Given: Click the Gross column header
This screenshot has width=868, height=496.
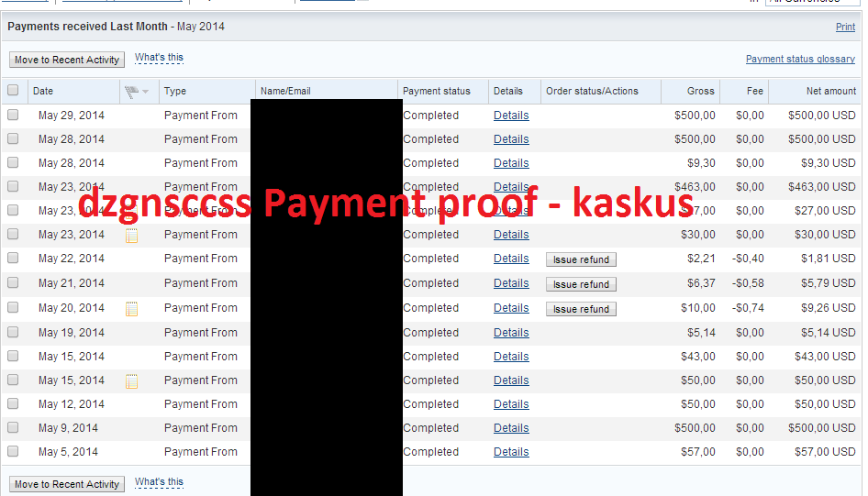Looking at the screenshot, I should point(701,92).
